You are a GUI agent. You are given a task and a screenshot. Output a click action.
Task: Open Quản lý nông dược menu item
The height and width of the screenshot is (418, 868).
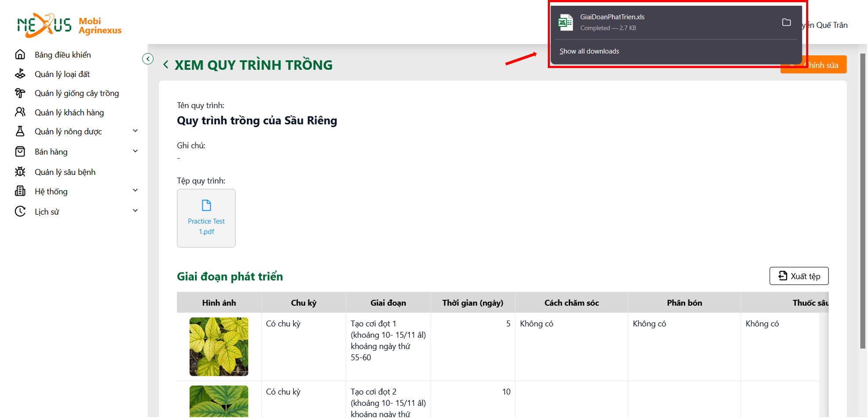[68, 132]
